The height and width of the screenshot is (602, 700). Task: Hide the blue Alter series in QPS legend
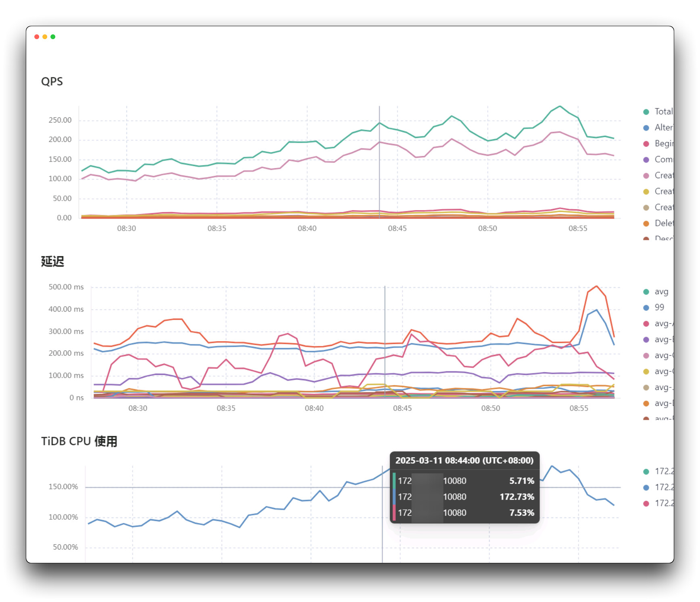point(658,128)
